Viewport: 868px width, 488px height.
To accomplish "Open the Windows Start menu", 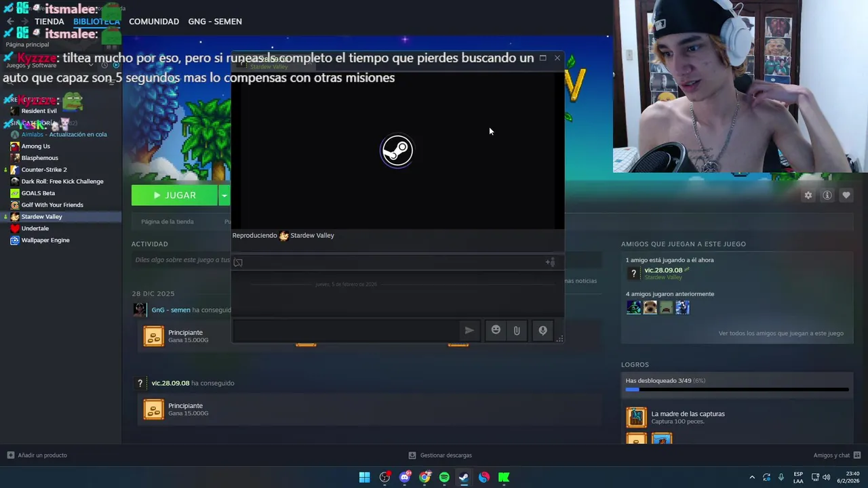I will pyautogui.click(x=364, y=477).
